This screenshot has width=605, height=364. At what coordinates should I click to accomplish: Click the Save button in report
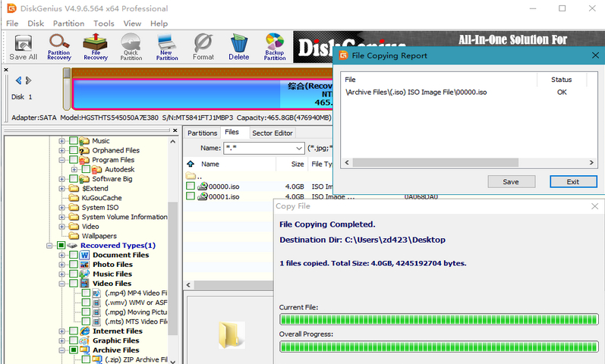click(x=511, y=182)
